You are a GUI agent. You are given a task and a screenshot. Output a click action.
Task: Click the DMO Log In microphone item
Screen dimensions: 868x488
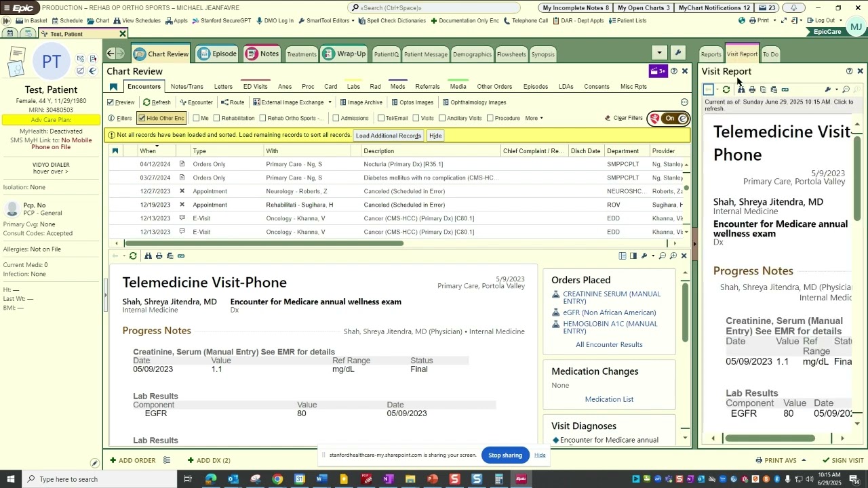275,21
